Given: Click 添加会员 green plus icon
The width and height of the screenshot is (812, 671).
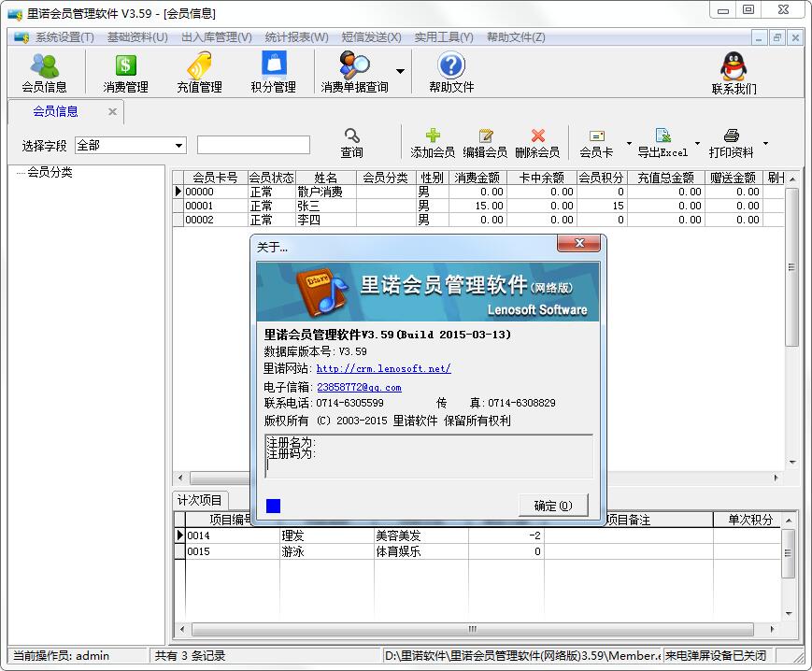Looking at the screenshot, I should point(433,136).
